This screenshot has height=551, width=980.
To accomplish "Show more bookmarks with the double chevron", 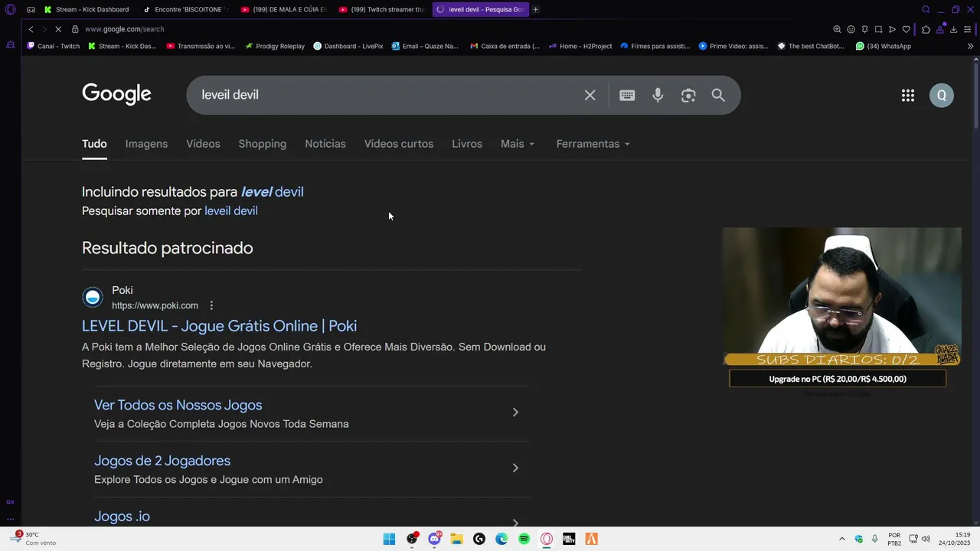I will tap(970, 46).
